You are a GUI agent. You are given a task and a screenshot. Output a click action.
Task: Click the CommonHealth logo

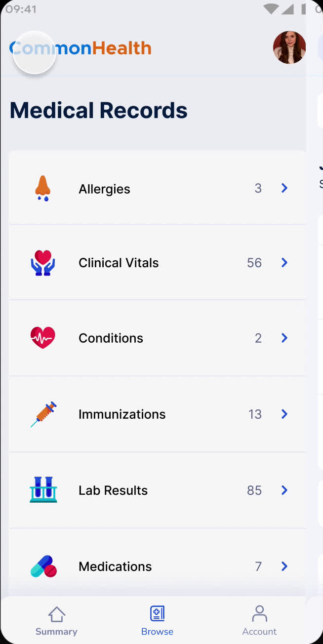[x=81, y=48]
